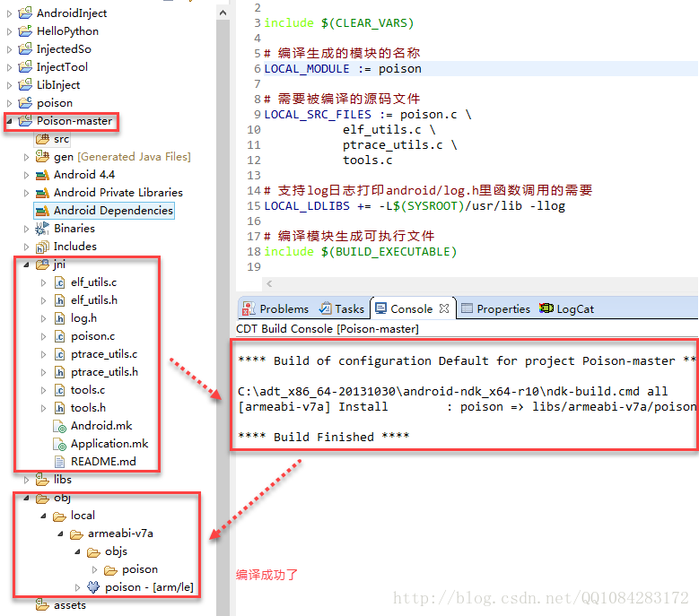The width and height of the screenshot is (699, 616).
Task: Click the README.md file icon
Action: 59,462
